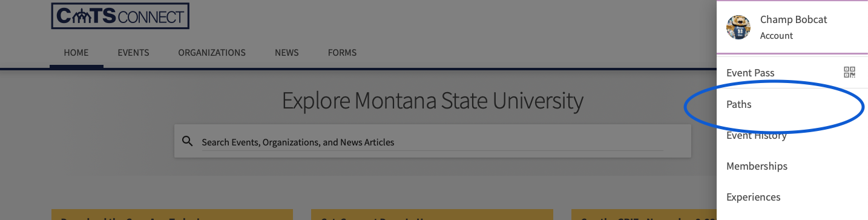The width and height of the screenshot is (868, 220).
Task: Click the Explore Montana State University heading
Action: pyautogui.click(x=432, y=101)
